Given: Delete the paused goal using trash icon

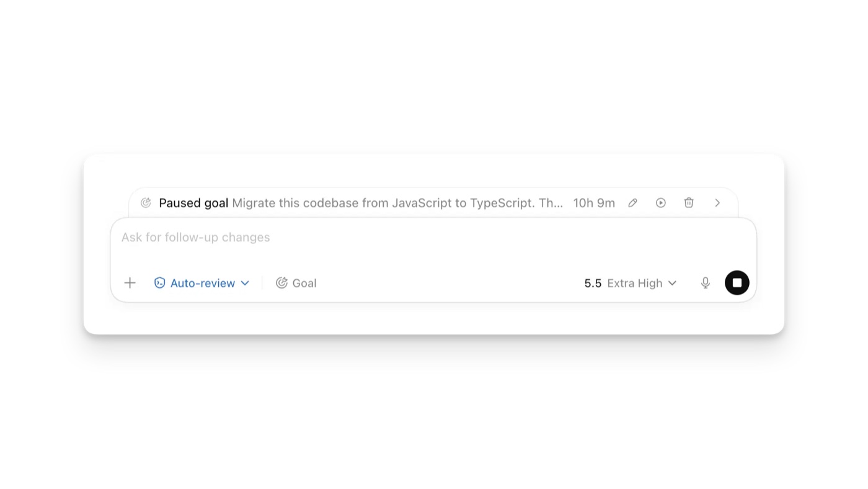Looking at the screenshot, I should [x=689, y=203].
